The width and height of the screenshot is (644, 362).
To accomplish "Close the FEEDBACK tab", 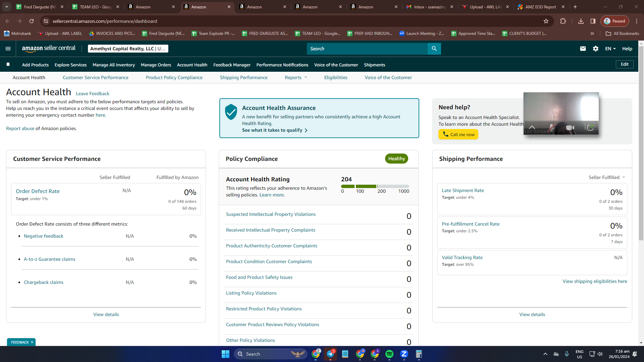I will point(32,342).
